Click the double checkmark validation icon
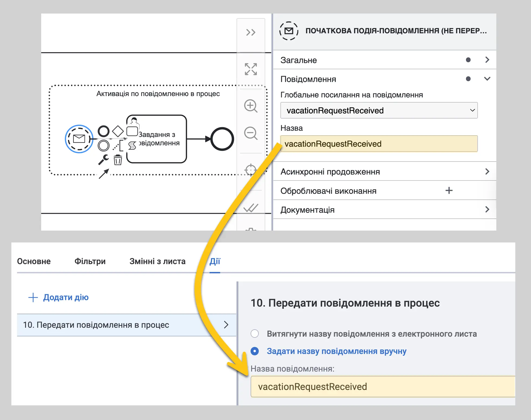The width and height of the screenshot is (531, 420). click(251, 208)
